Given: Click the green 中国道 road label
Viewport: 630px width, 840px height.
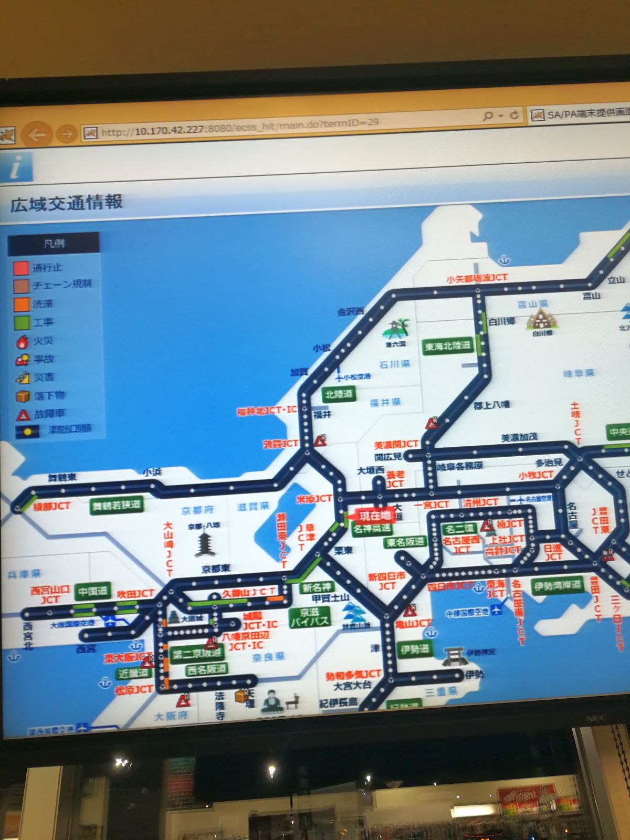Looking at the screenshot, I should (92, 592).
